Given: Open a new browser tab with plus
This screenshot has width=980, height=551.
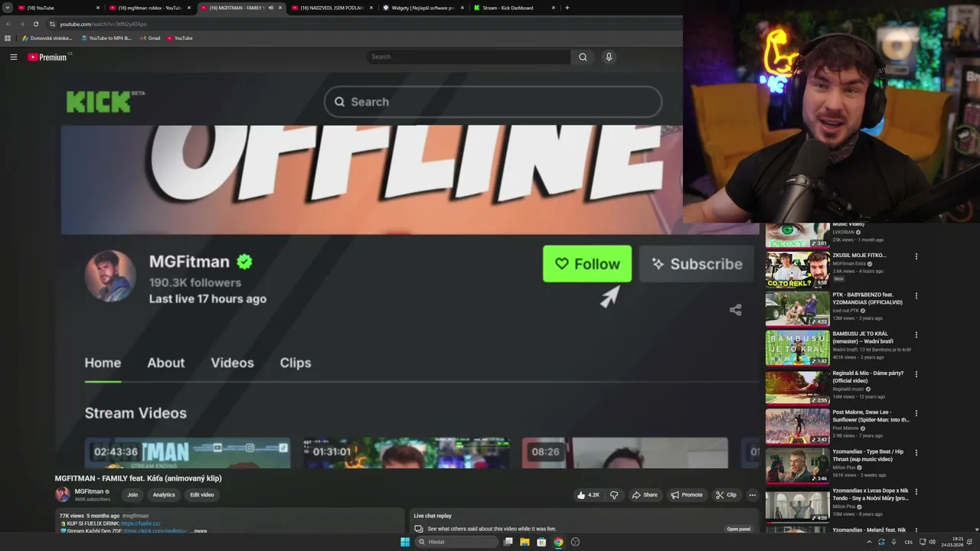Looking at the screenshot, I should click(567, 8).
